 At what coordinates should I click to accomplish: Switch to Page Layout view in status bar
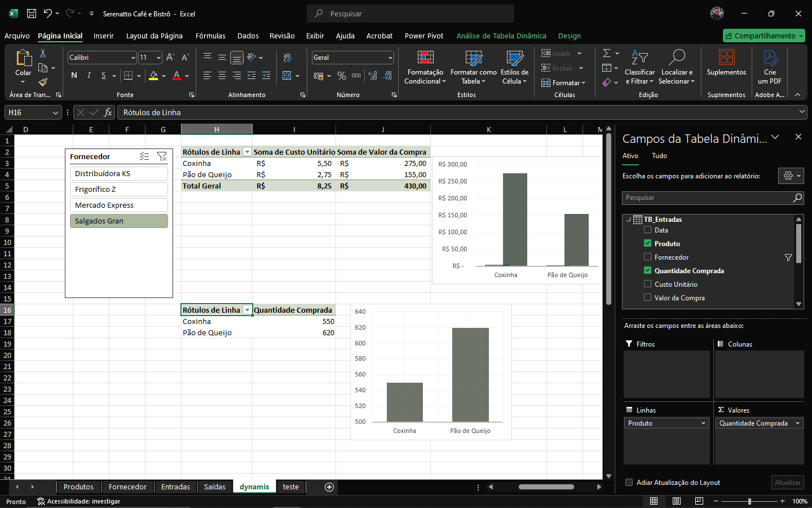coord(677,501)
